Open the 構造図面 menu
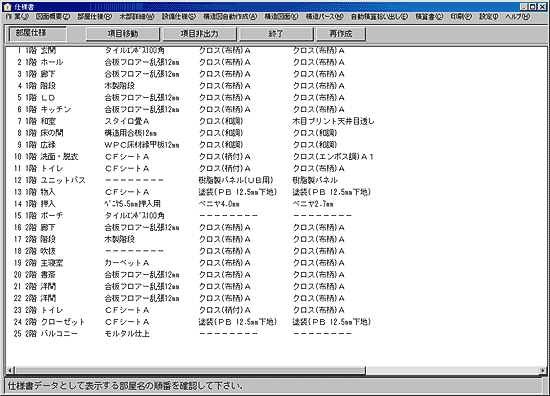 pyautogui.click(x=281, y=16)
